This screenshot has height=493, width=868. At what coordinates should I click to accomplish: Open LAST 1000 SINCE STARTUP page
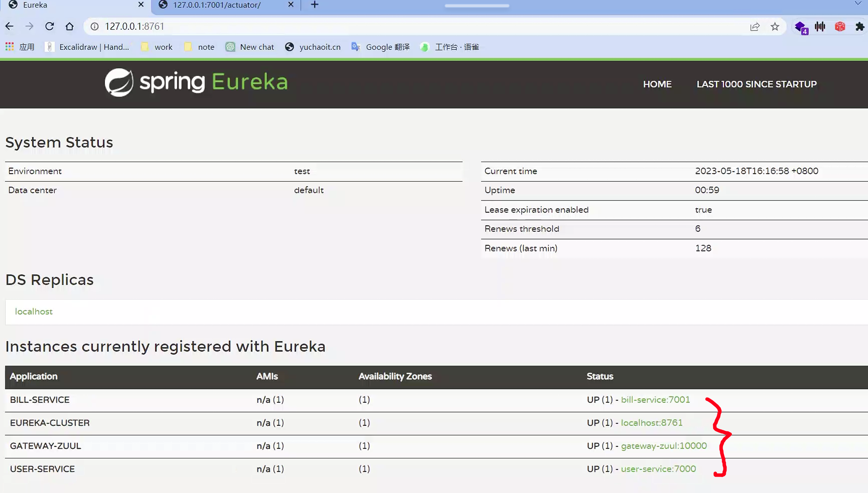coord(757,84)
